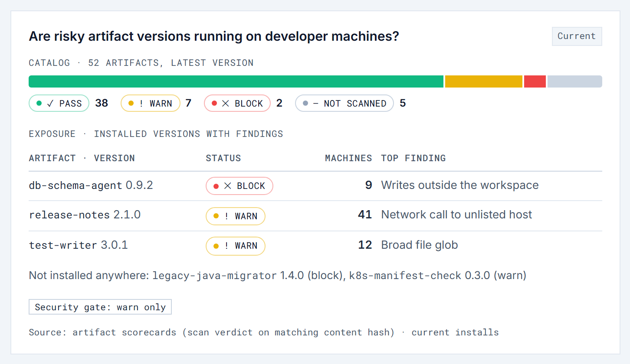
Task: Click the STATUS column header
Action: pos(223,158)
